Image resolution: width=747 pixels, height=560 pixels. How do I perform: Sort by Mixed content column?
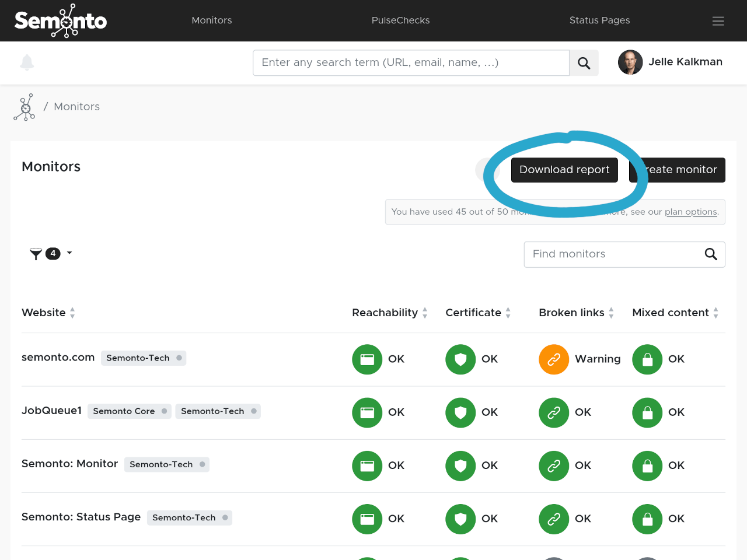(x=675, y=313)
